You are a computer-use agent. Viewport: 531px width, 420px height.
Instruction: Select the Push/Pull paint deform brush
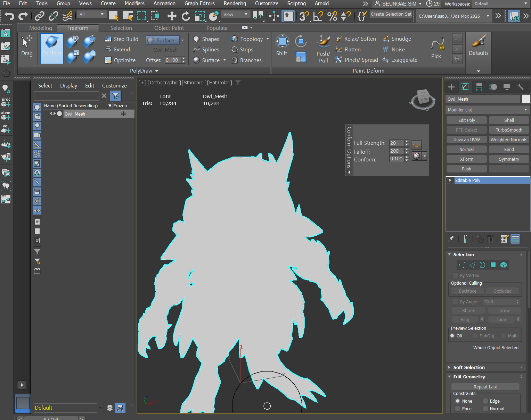click(x=324, y=49)
